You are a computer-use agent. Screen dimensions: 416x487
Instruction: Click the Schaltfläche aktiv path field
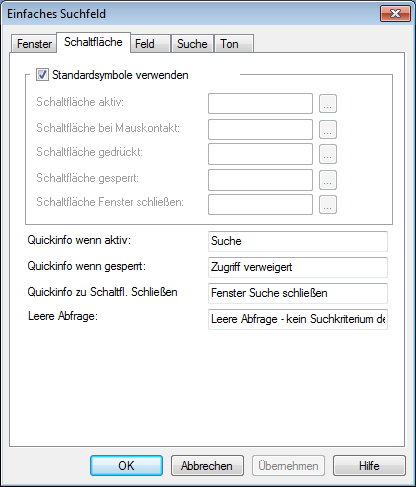(260, 104)
